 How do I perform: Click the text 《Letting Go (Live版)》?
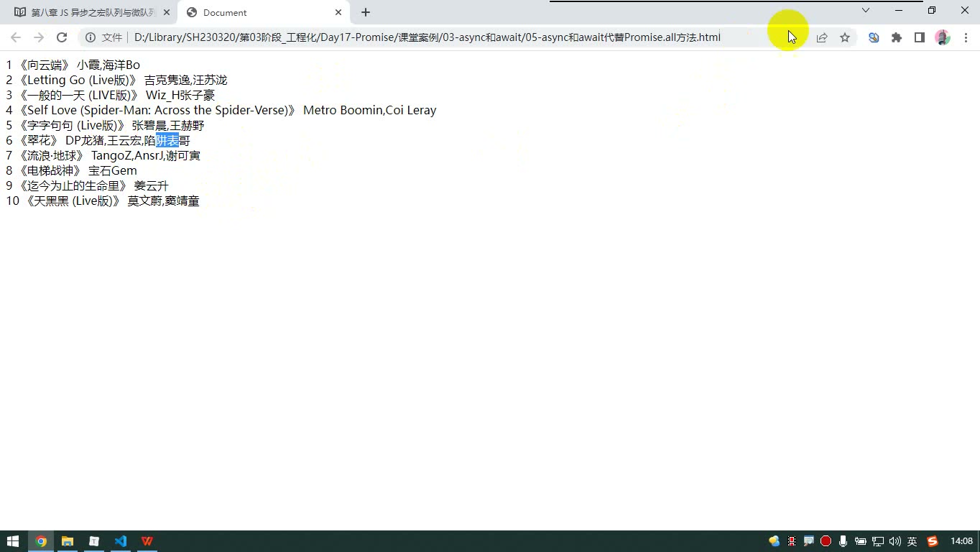point(77,80)
